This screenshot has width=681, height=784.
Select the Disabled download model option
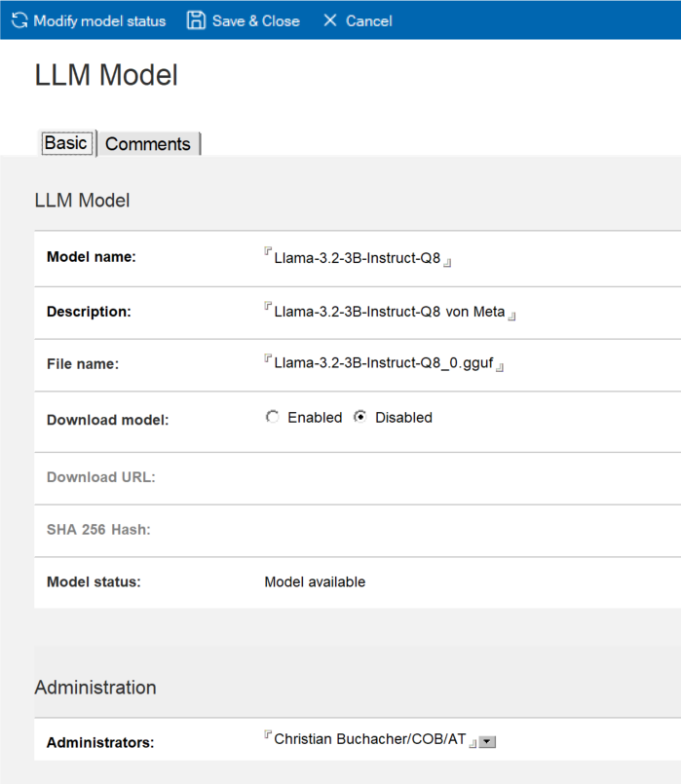pos(360,418)
